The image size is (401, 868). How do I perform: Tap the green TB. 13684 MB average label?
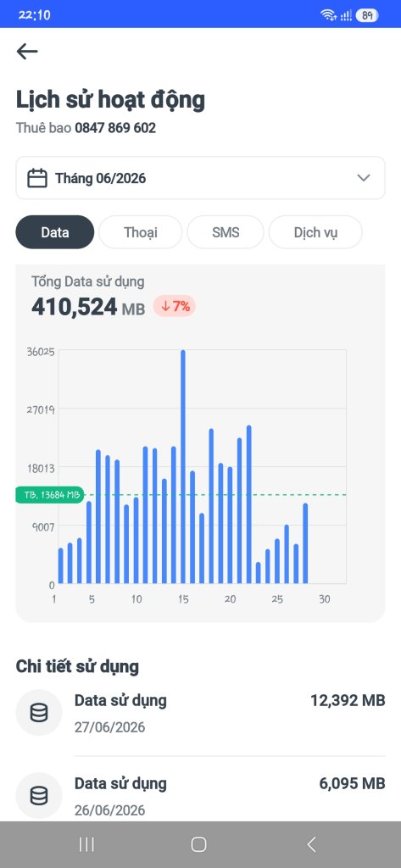[x=49, y=495]
